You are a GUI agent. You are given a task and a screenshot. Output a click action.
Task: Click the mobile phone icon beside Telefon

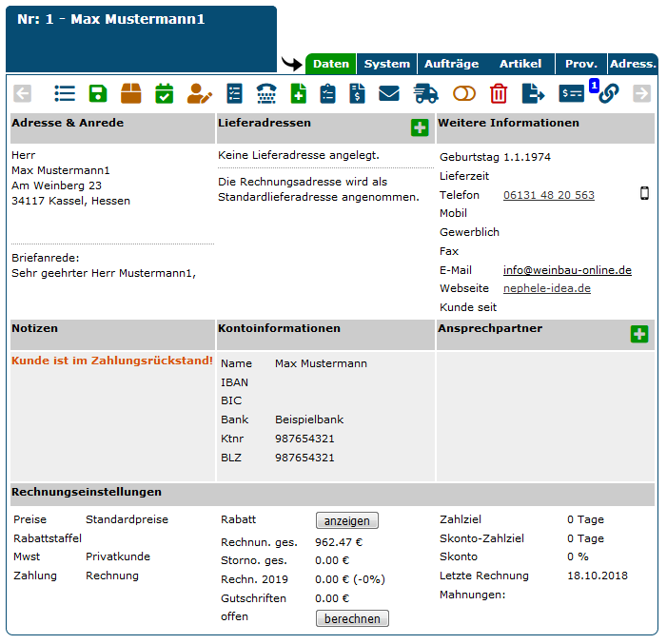tap(644, 194)
